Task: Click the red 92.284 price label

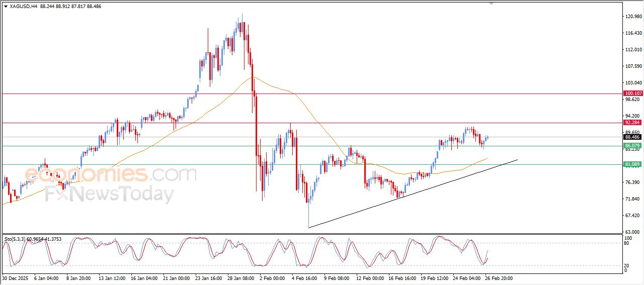Action: pyautogui.click(x=632, y=123)
